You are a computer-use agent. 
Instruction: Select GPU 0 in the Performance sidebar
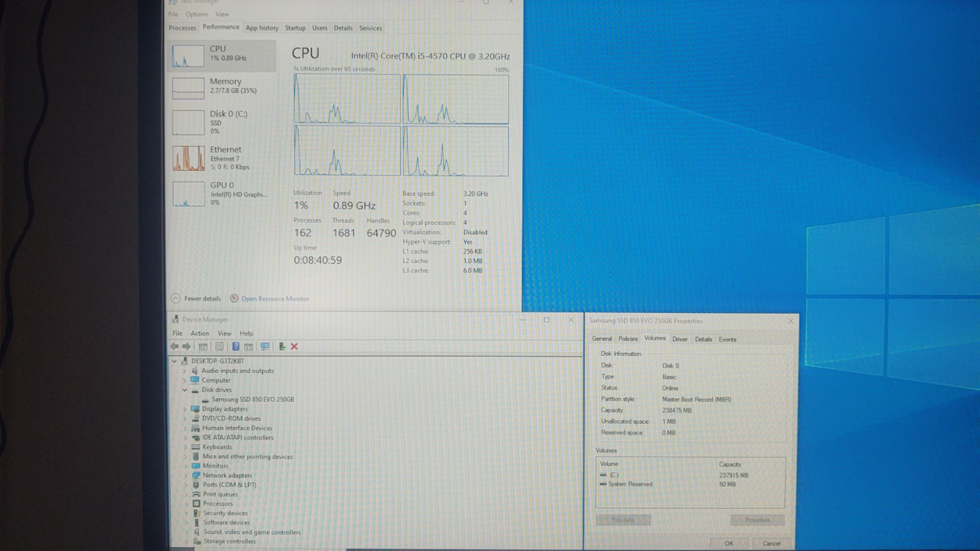point(188,194)
